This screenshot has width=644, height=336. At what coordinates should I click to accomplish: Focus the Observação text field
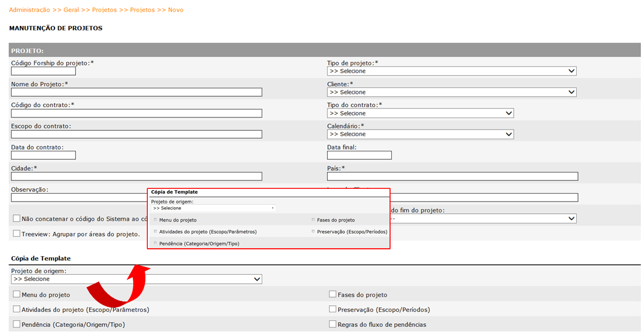coord(79,197)
